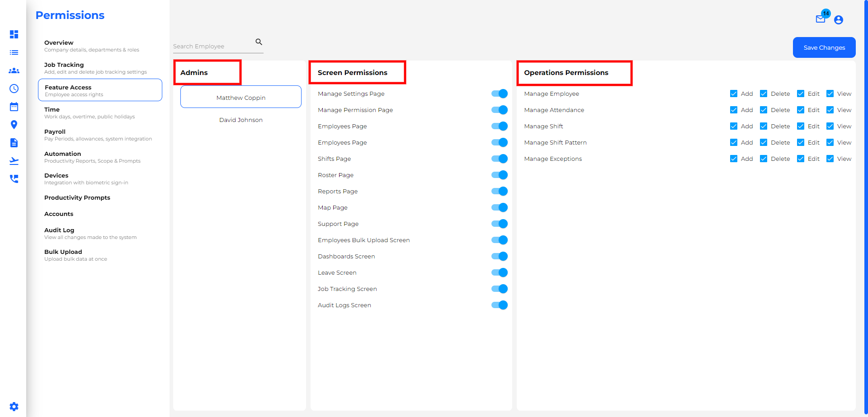
Task: Open the calendar icon in the sidebar
Action: click(14, 107)
